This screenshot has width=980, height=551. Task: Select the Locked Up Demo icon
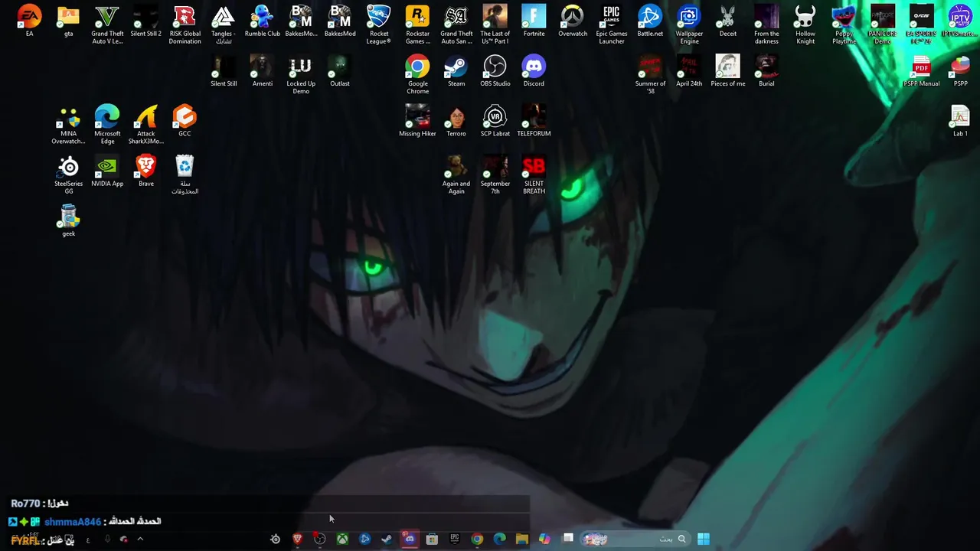tap(300, 74)
